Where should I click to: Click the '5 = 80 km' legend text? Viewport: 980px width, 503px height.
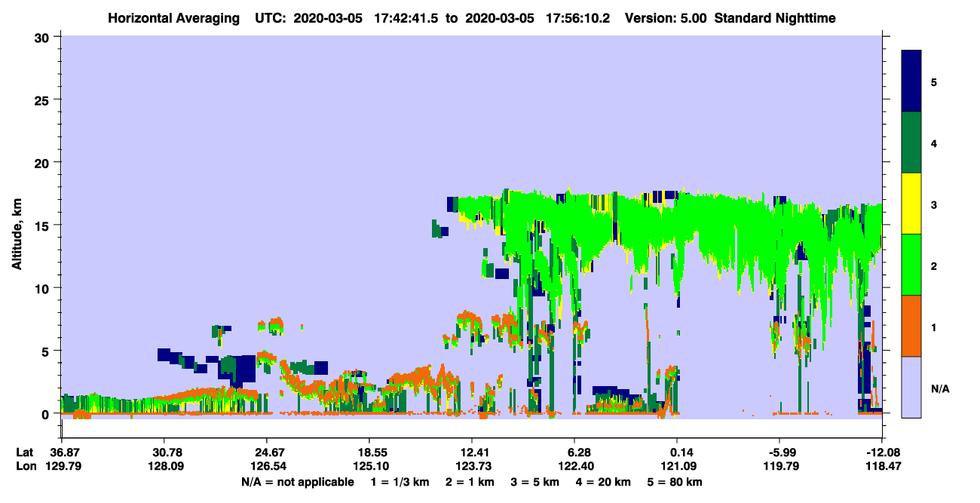click(674, 482)
